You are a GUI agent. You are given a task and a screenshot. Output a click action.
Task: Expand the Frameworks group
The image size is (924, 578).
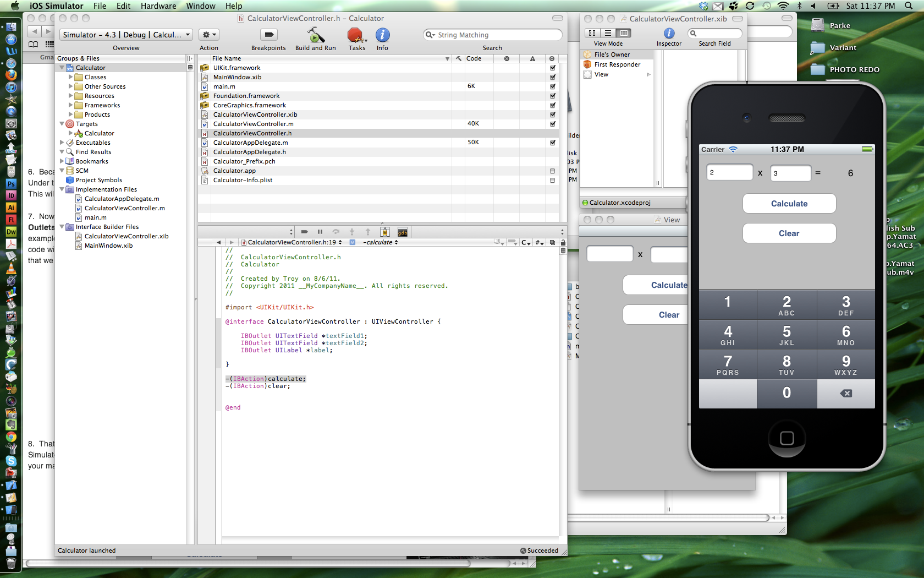point(70,105)
